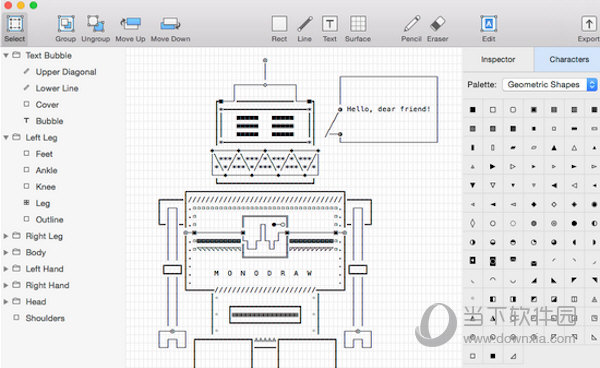Screen dimensions: 600x368
Task: Insert the black lower-right triangle character
Action: [533, 280]
